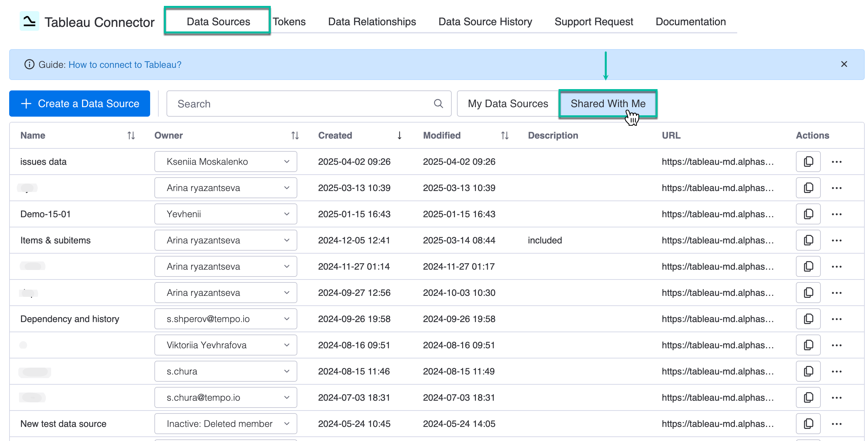
Task: Click the Tableau Connector logo icon
Action: click(29, 21)
